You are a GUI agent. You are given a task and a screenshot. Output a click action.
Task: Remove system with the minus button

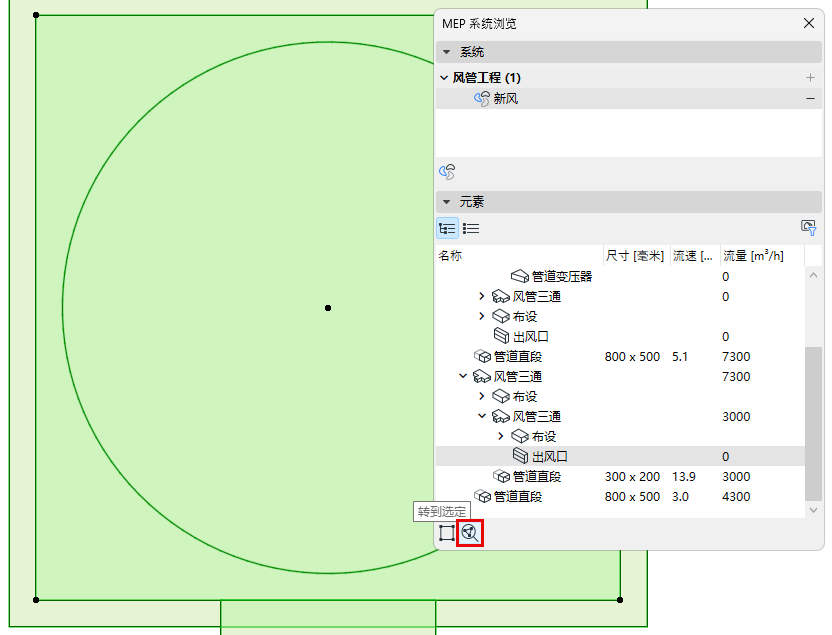pyautogui.click(x=810, y=99)
